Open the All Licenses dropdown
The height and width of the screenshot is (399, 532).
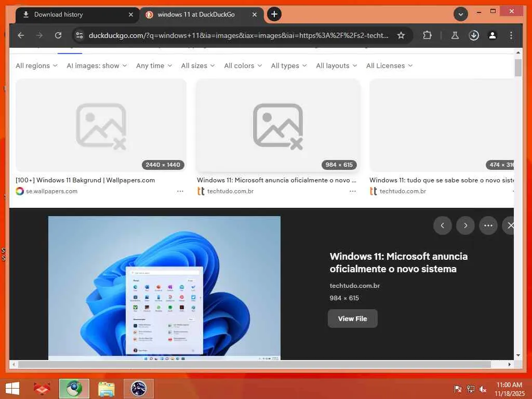[x=389, y=66]
